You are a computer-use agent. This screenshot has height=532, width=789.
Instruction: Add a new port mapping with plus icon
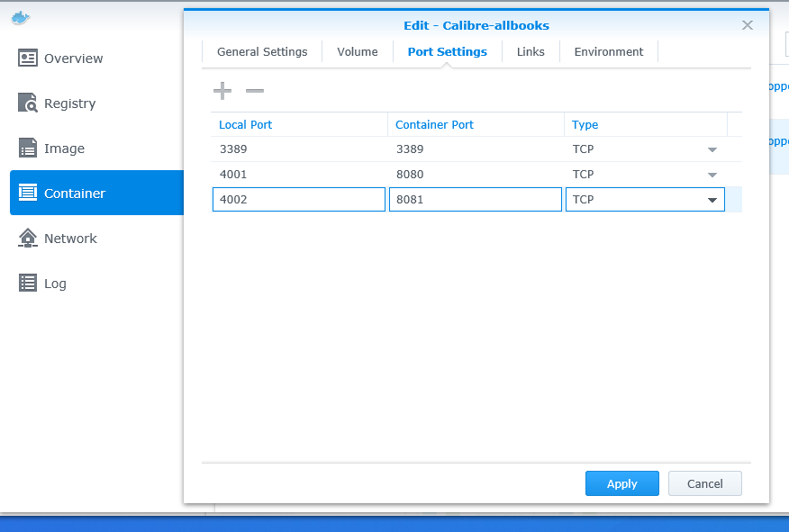[222, 91]
